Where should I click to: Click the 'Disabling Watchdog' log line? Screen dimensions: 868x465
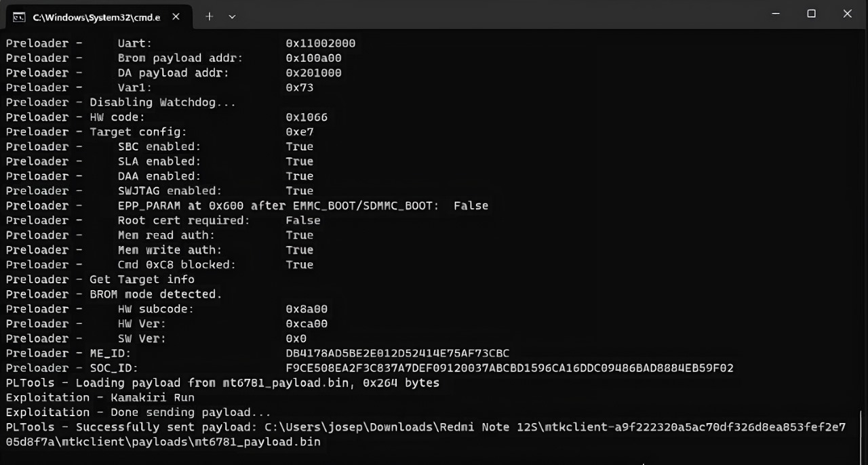click(x=121, y=102)
